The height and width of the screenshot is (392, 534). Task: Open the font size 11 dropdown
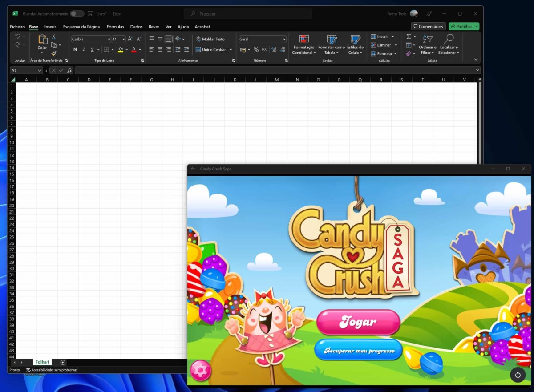click(x=123, y=39)
